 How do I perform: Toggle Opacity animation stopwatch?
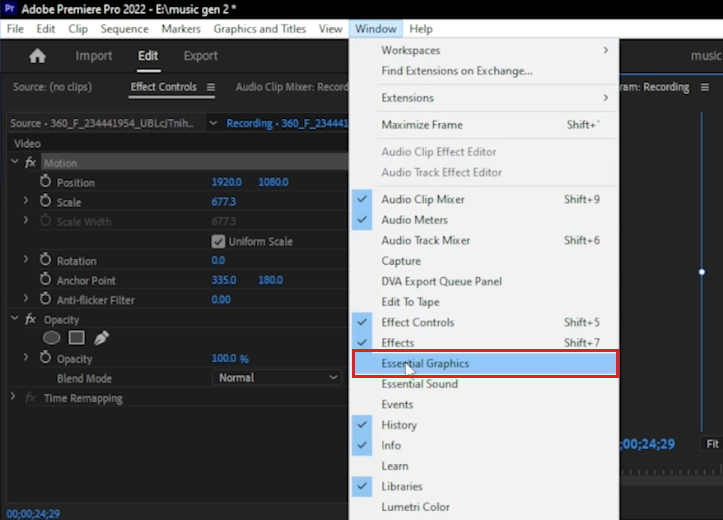pyautogui.click(x=45, y=358)
